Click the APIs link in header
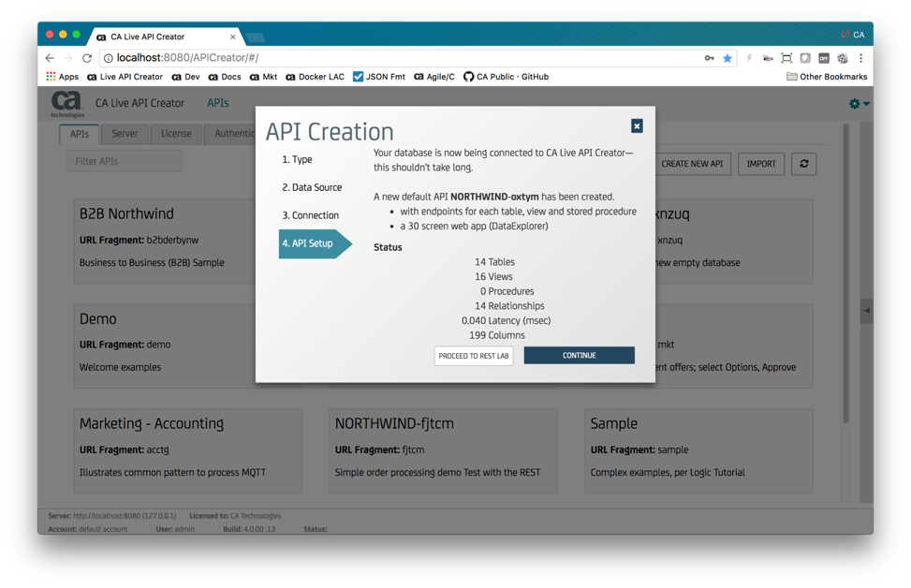This screenshot has width=911, height=588. (x=218, y=103)
